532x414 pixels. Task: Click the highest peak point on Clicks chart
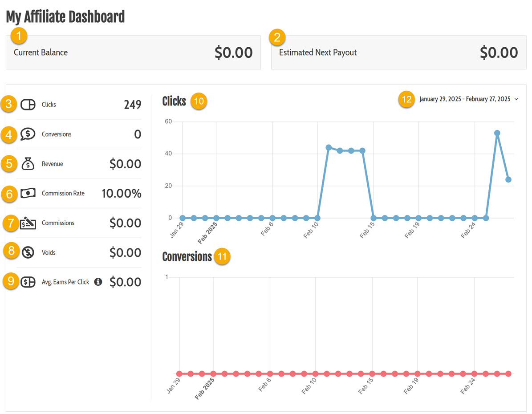point(497,133)
